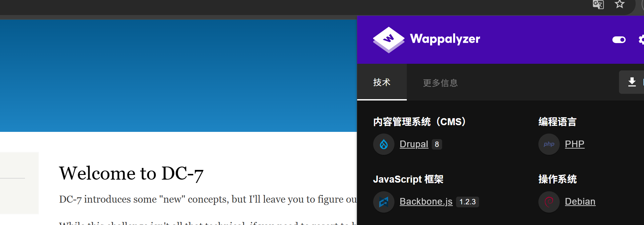Click the Wappalyzer title text
This screenshot has width=644, height=225.
pyautogui.click(x=445, y=39)
